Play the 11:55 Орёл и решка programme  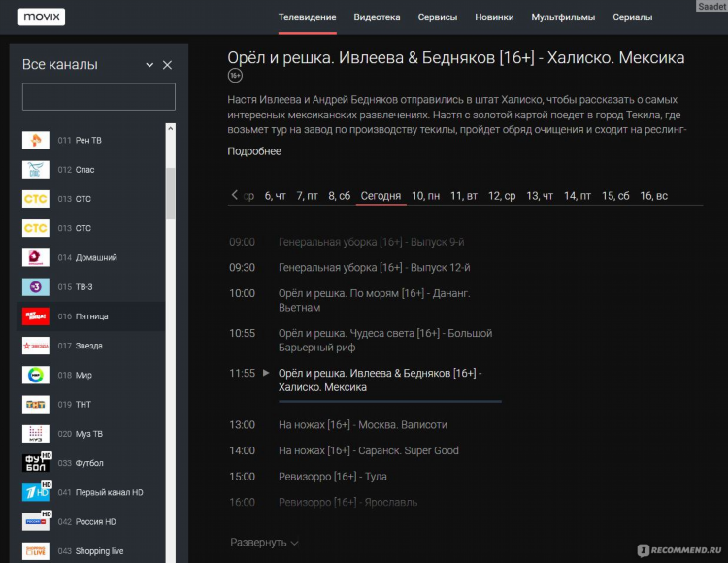pos(266,373)
